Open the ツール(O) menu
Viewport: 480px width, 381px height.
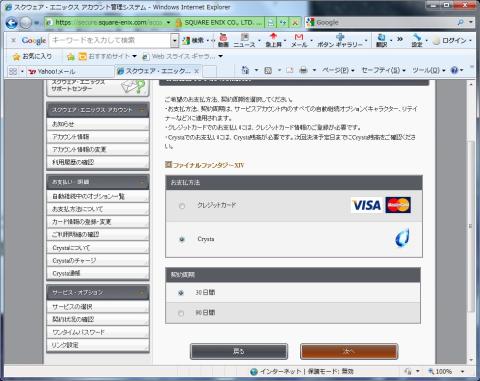(429, 70)
